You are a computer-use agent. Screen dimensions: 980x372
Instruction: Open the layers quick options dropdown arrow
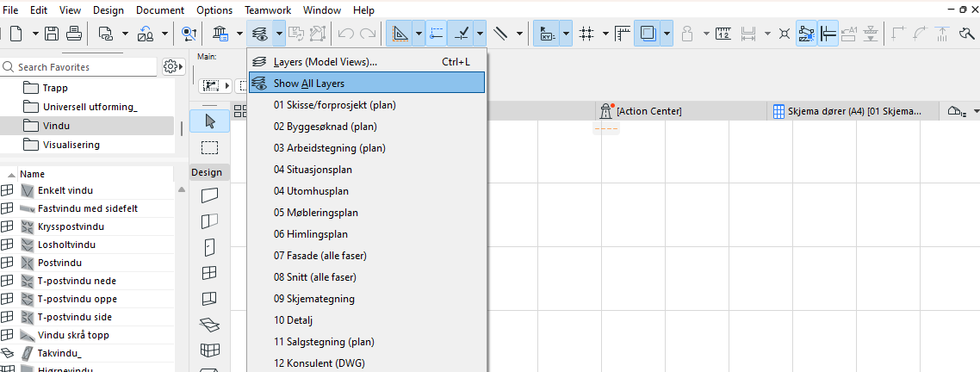(280, 34)
